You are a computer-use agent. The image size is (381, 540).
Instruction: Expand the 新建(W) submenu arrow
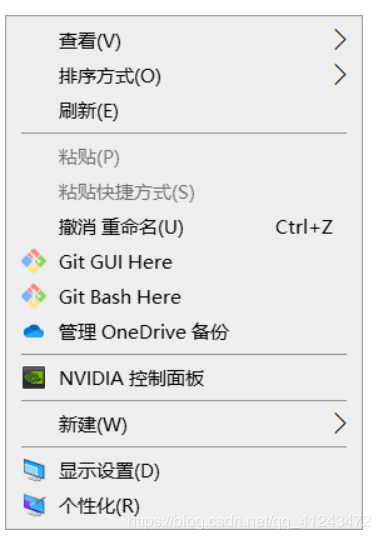pyautogui.click(x=340, y=424)
